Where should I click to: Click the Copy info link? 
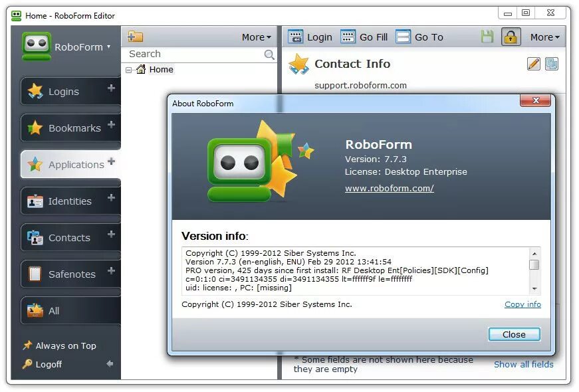click(522, 304)
